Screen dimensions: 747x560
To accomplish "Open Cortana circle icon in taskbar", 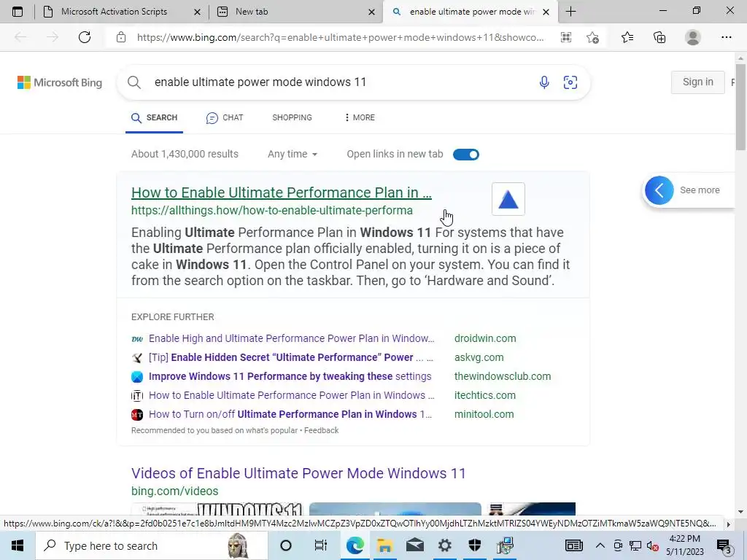I will tap(286, 545).
